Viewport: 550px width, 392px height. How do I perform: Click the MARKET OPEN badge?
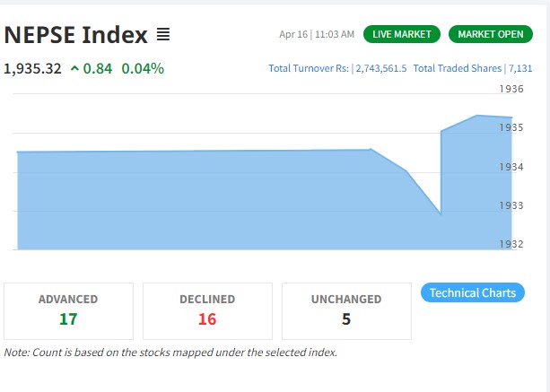tap(490, 34)
